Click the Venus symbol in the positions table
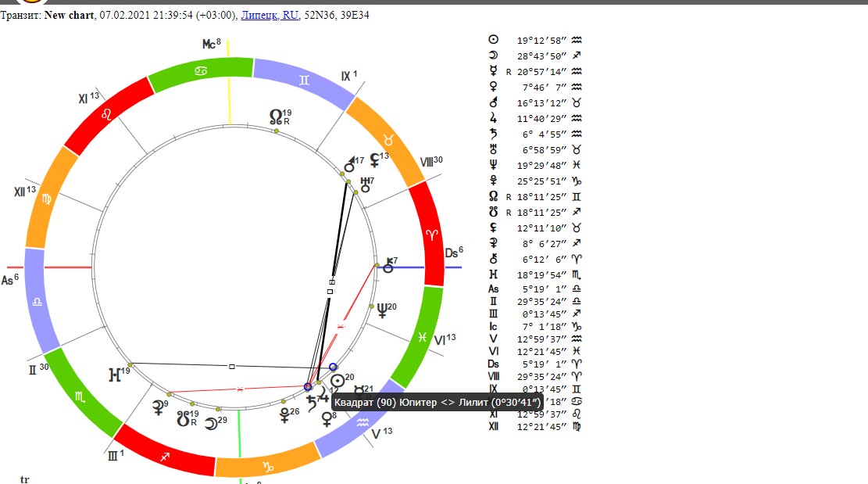Viewport: 868px width, 484px height. (x=493, y=86)
